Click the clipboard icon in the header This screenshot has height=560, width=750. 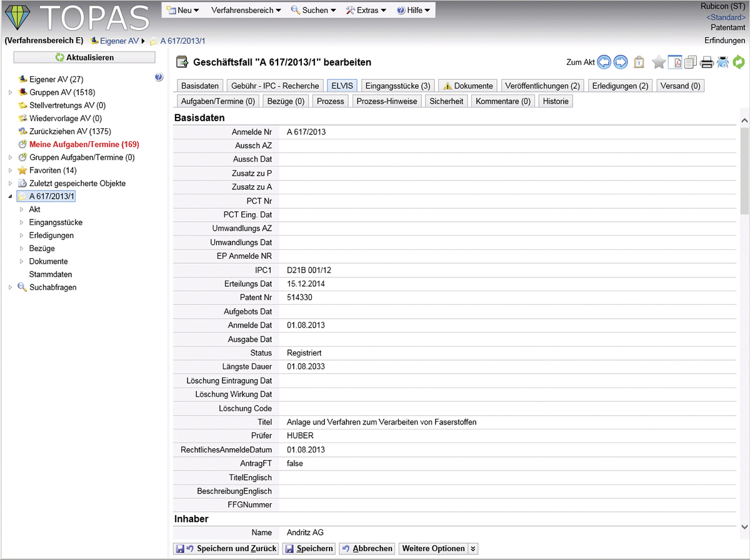(639, 62)
